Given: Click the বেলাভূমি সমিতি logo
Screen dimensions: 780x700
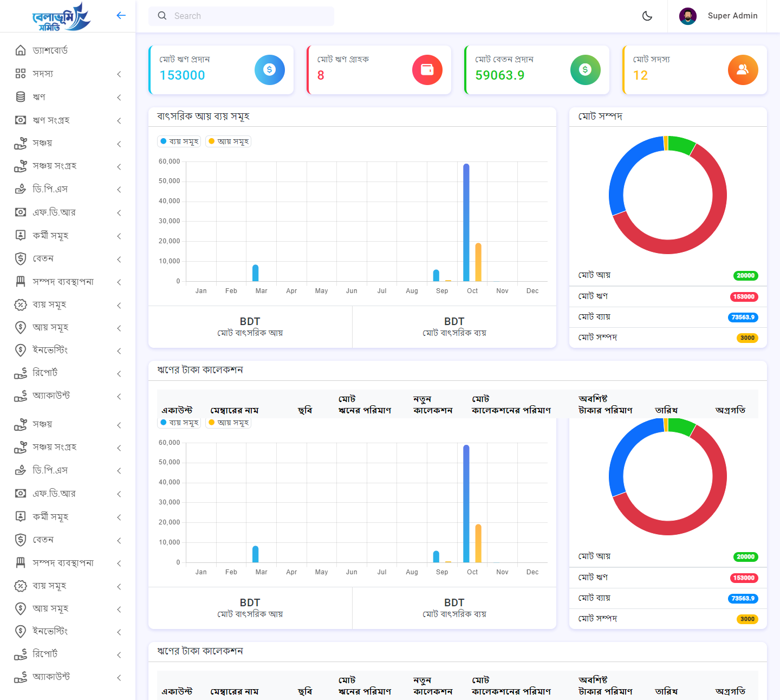Looking at the screenshot, I should click(61, 17).
